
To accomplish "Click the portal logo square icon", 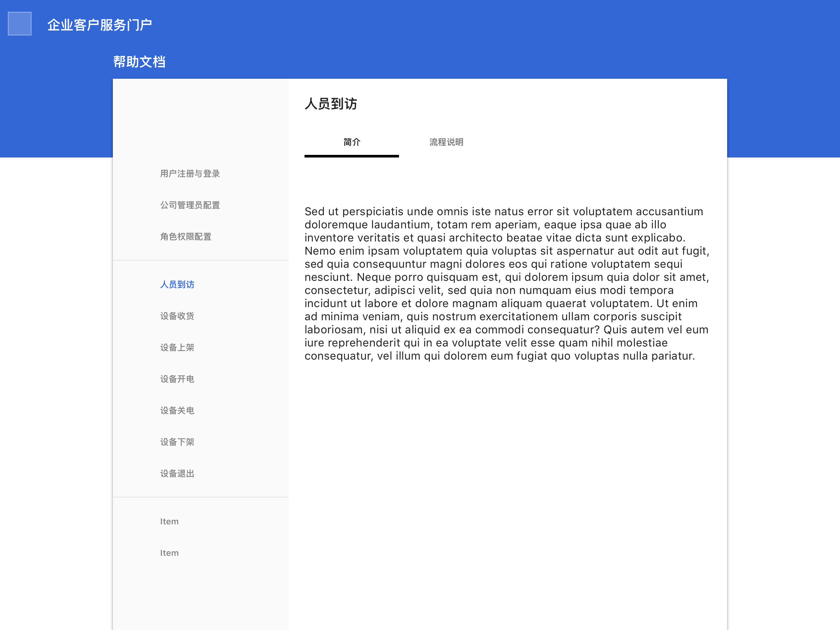I will point(20,24).
